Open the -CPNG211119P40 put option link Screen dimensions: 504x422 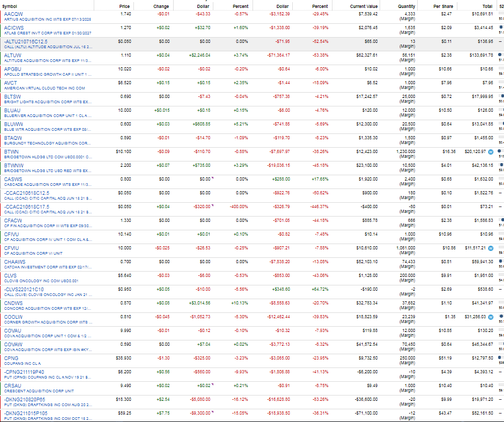click(x=24, y=372)
